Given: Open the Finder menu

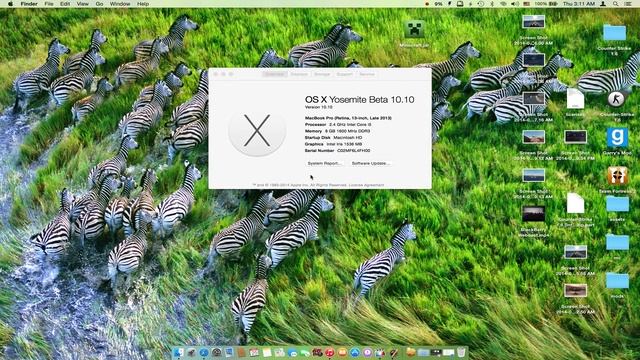Looking at the screenshot, I should point(29,4).
